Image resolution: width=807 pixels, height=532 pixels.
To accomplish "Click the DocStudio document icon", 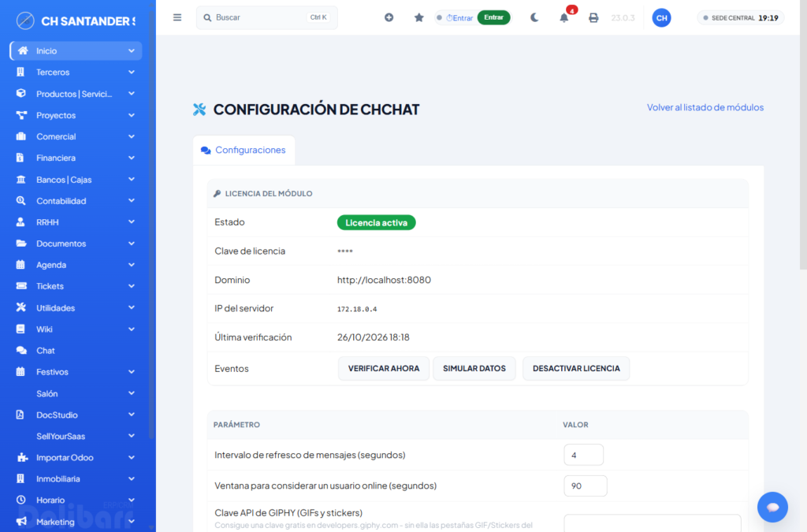I will click(20, 415).
